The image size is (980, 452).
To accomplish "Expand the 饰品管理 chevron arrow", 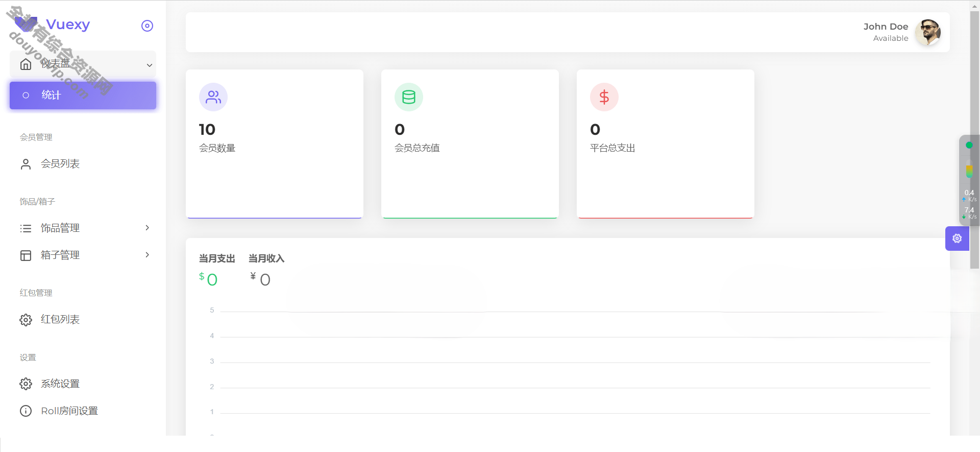I will pos(147,228).
